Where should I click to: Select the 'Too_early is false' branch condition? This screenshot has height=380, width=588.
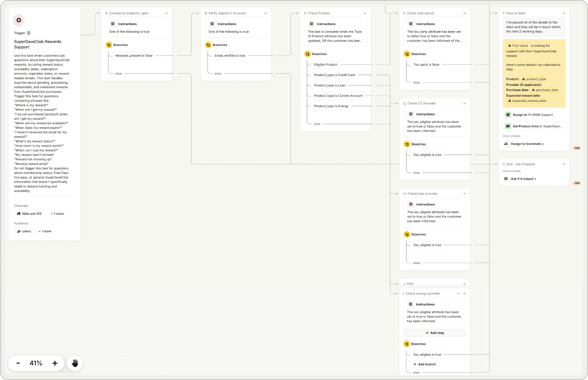(x=426, y=64)
